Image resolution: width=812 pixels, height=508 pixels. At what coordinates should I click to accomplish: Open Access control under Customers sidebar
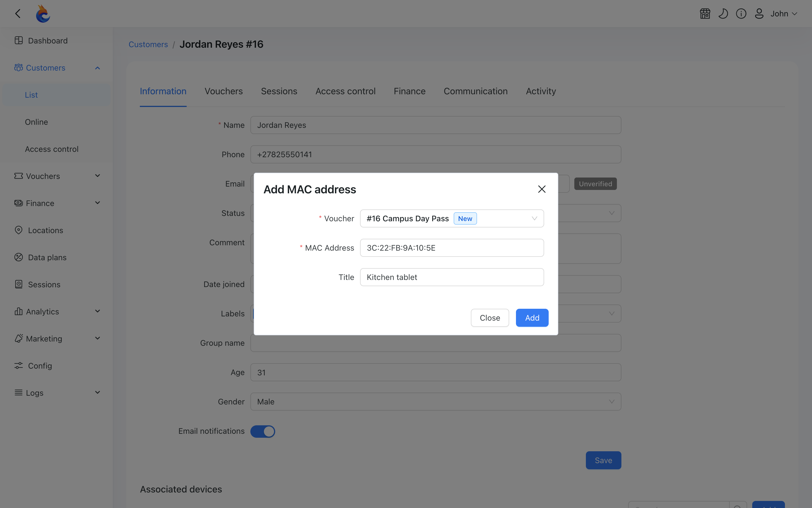pyautogui.click(x=56, y=149)
